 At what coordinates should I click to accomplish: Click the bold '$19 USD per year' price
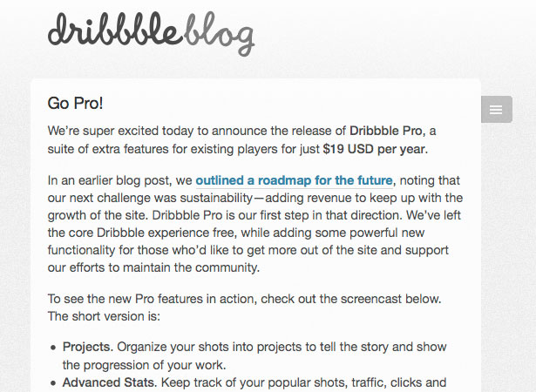pyautogui.click(x=375, y=149)
